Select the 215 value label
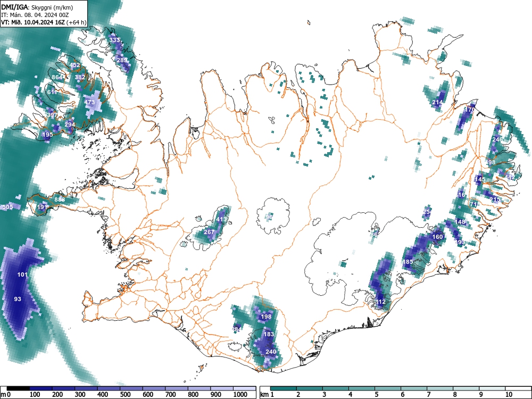The height and width of the screenshot is (399, 532). (x=495, y=199)
